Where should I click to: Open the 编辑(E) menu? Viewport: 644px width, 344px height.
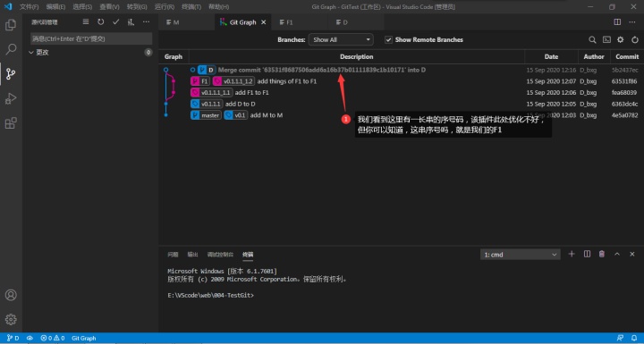(55, 6)
